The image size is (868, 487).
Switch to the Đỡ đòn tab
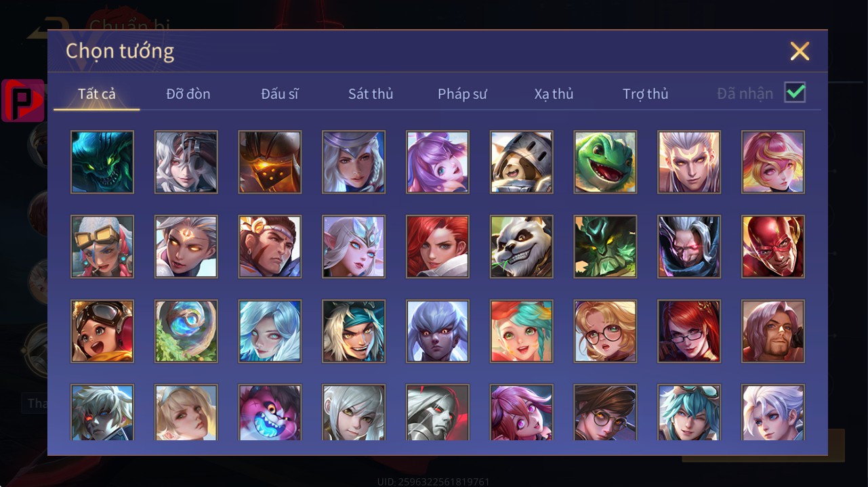(x=188, y=93)
